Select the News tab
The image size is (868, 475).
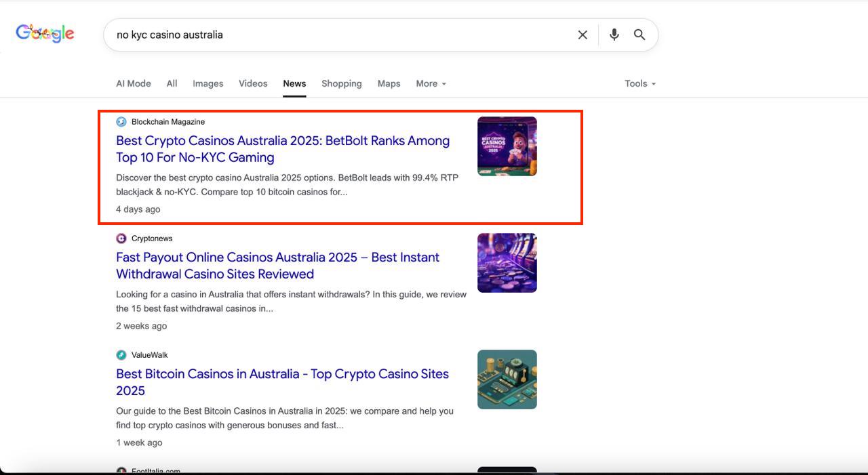coord(294,83)
